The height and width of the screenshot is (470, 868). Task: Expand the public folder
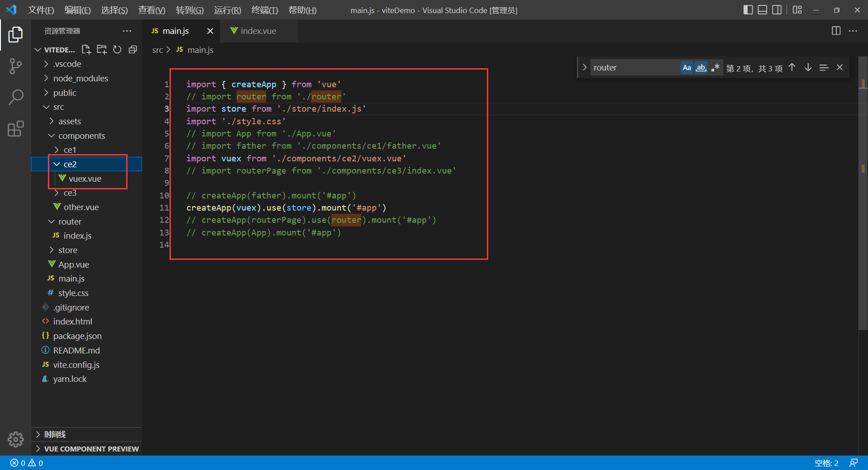click(x=87, y=93)
